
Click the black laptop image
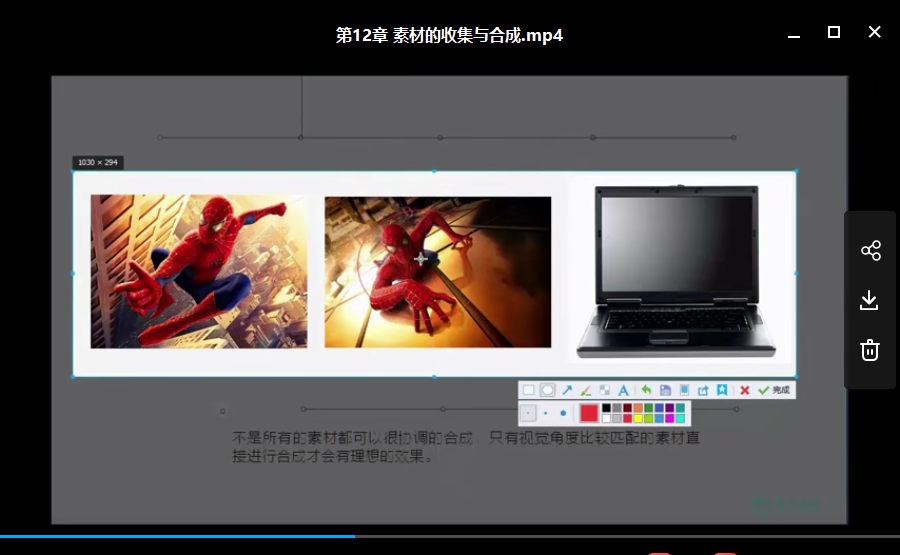click(x=676, y=271)
